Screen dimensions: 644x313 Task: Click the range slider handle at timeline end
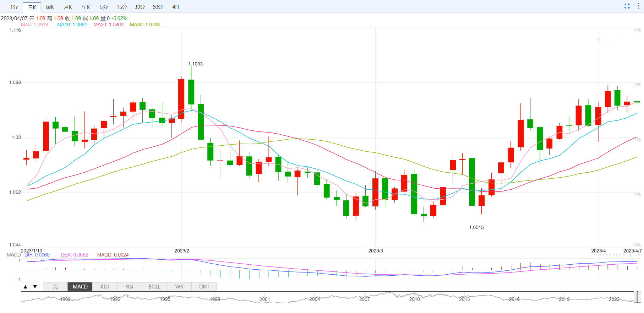point(638,297)
